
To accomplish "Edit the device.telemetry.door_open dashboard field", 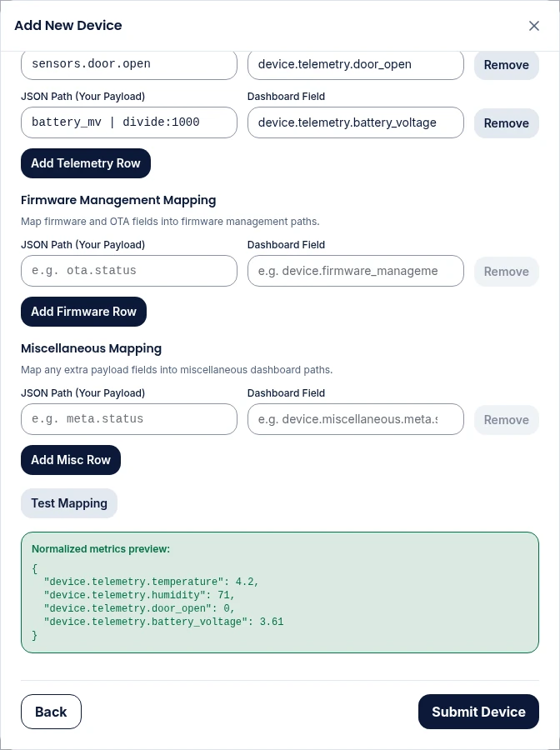I will (355, 64).
